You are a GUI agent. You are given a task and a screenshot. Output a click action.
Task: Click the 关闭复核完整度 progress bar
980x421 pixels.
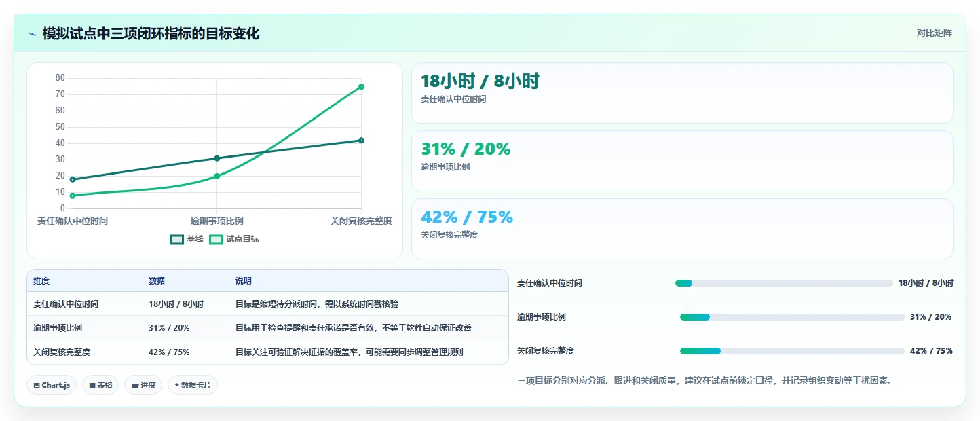pyautogui.click(x=792, y=351)
